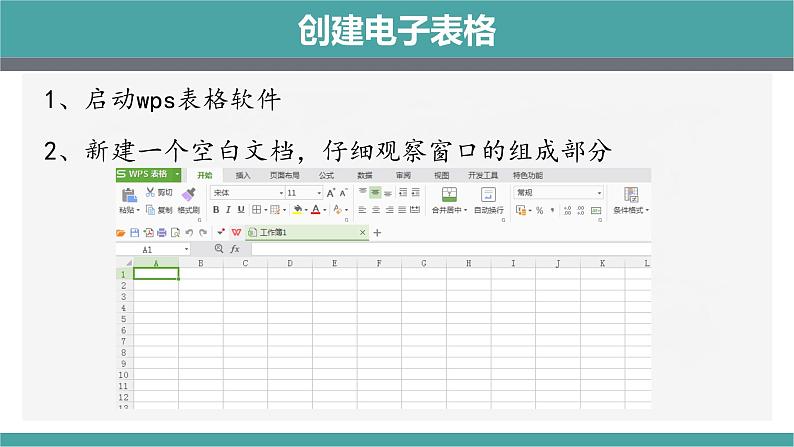Image resolution: width=794 pixels, height=447 pixels.
Task: Click the zoom magnifier beside fx
Action: (219, 249)
